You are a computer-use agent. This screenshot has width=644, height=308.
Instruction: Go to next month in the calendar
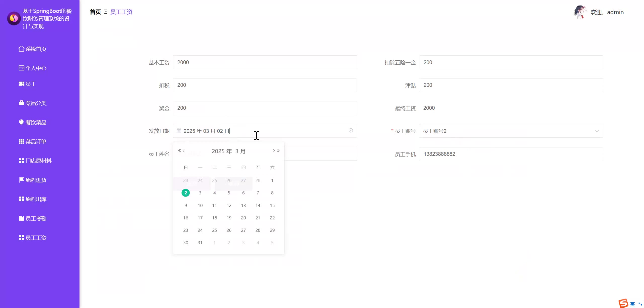[x=274, y=151]
